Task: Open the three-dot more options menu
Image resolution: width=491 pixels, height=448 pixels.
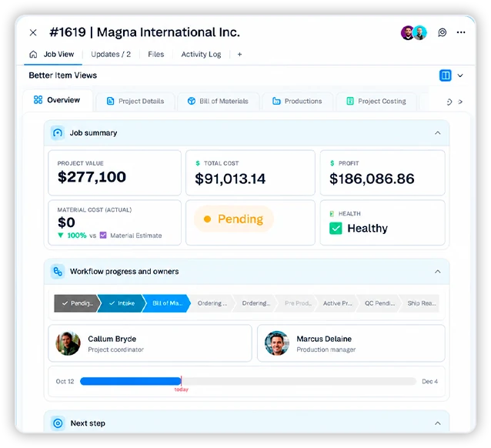Action: (x=461, y=32)
